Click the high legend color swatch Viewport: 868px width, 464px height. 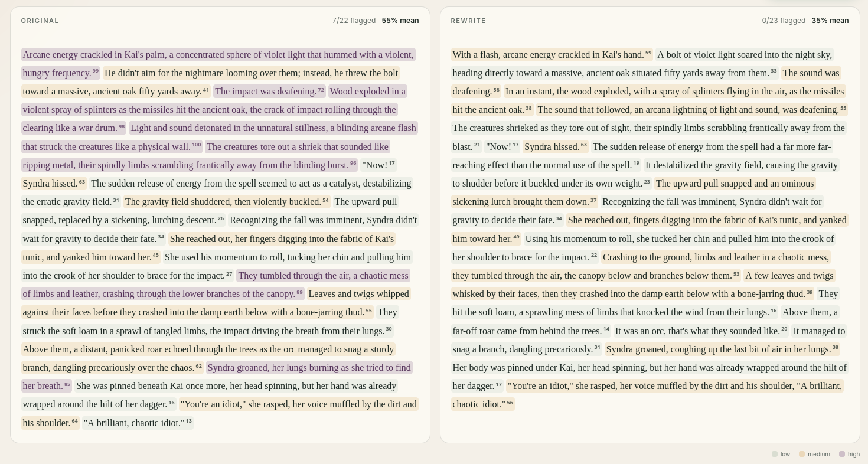tap(842, 454)
